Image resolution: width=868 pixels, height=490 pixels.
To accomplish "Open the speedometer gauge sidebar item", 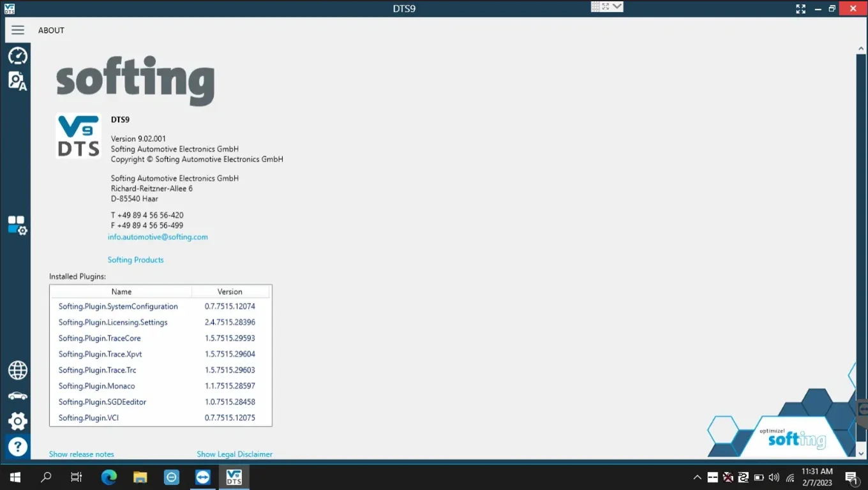I will (x=17, y=56).
